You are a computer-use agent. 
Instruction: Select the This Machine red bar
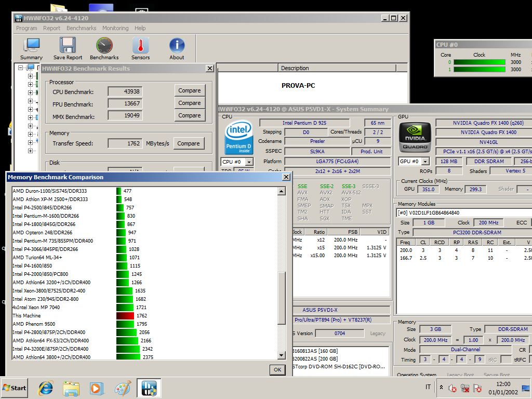tap(125, 316)
